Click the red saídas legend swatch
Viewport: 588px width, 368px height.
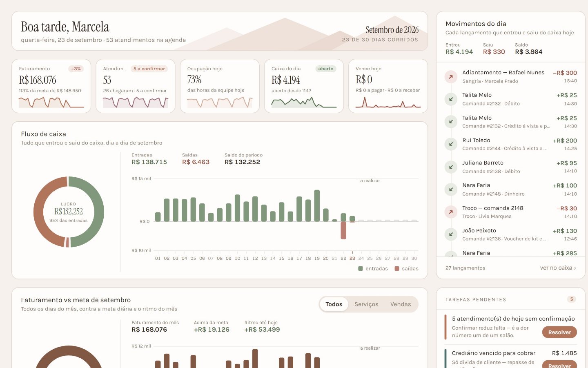tap(397, 269)
